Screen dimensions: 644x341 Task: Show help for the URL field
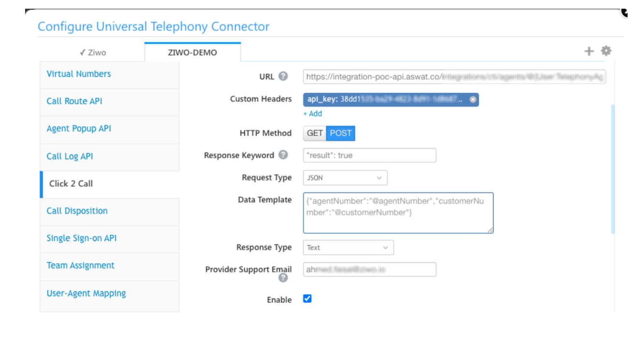click(283, 76)
